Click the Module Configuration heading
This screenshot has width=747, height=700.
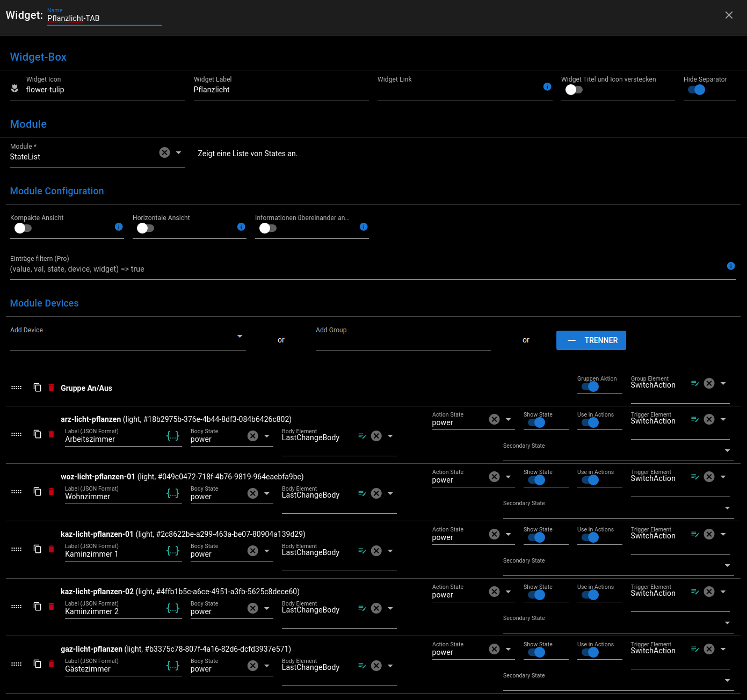tap(57, 191)
